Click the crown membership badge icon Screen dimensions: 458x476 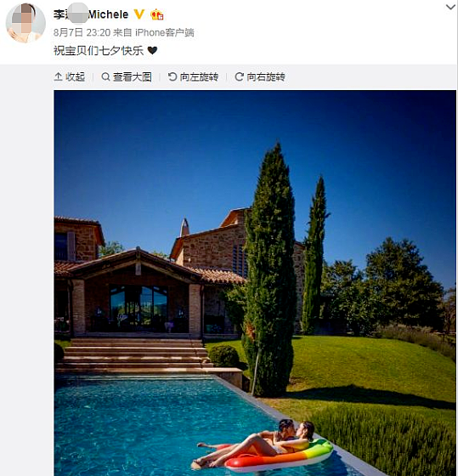[x=157, y=14]
